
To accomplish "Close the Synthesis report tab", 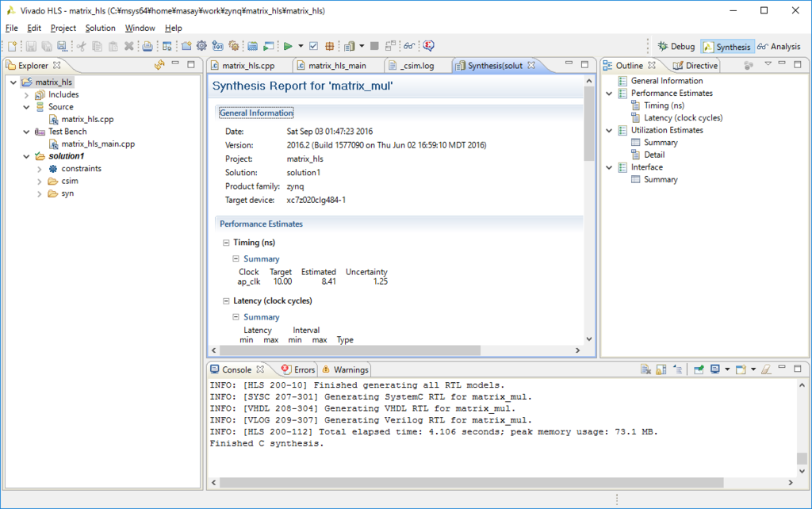I will pyautogui.click(x=530, y=65).
